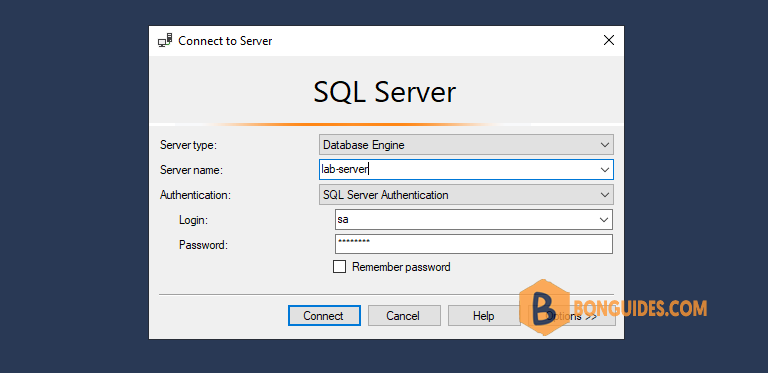Viewport: 768px width, 373px height.
Task: Click the Connect to Server title bar icon
Action: 165,40
